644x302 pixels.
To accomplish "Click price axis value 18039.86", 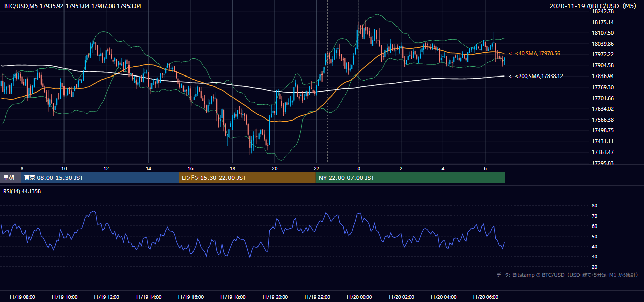I will (x=603, y=44).
